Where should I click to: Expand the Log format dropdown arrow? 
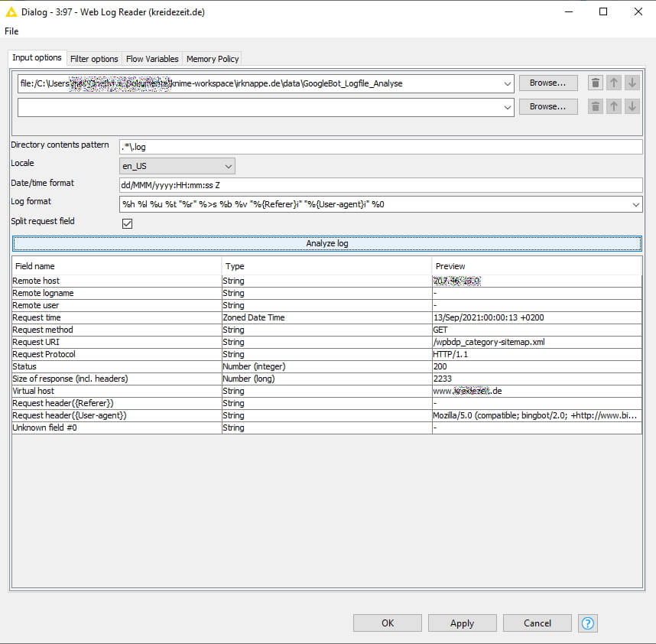point(635,205)
